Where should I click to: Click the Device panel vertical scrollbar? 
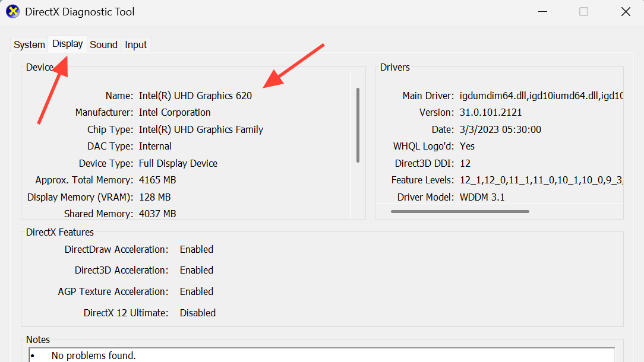pyautogui.click(x=358, y=125)
